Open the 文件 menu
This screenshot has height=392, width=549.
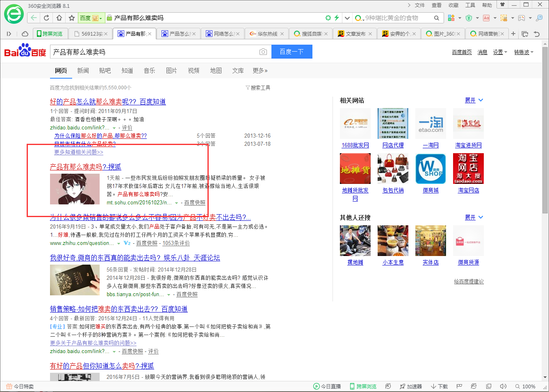coord(420,5)
